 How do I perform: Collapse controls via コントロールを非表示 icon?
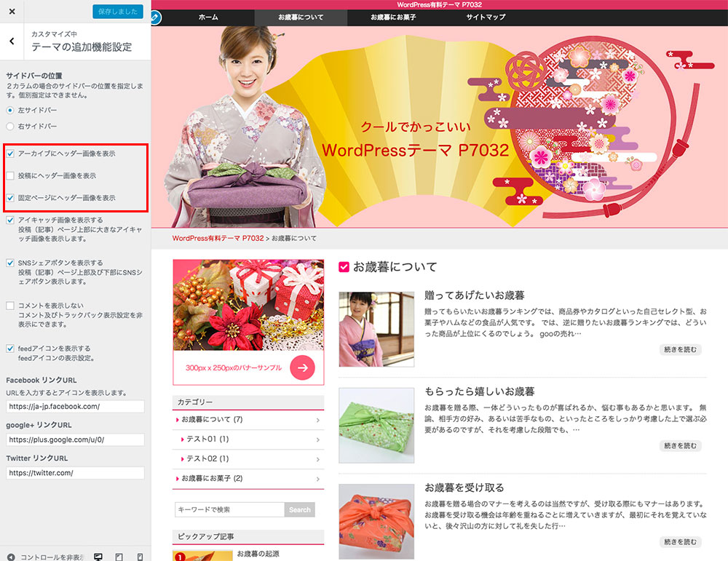(x=11, y=557)
